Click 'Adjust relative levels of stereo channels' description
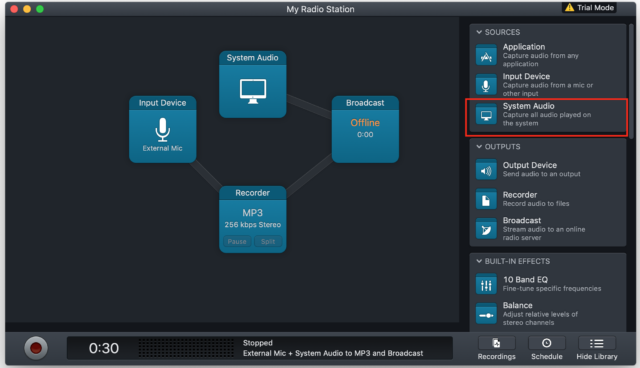Image resolution: width=640 pixels, height=368 pixels. pyautogui.click(x=540, y=318)
